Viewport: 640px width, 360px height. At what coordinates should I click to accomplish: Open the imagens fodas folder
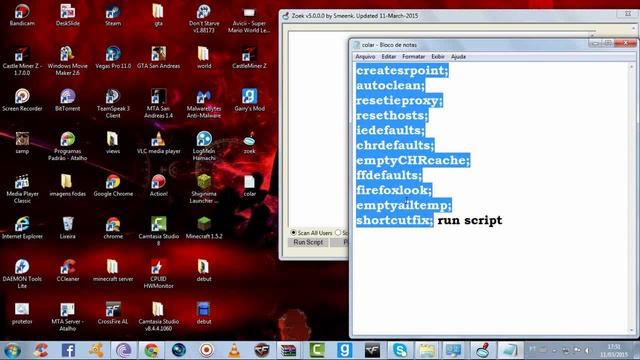click(x=68, y=186)
